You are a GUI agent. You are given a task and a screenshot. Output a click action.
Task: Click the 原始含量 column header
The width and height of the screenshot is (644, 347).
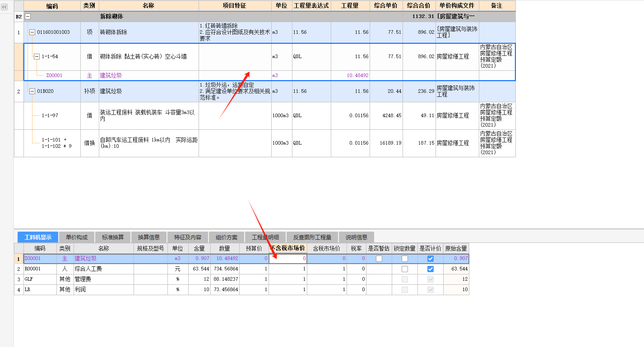(456, 248)
